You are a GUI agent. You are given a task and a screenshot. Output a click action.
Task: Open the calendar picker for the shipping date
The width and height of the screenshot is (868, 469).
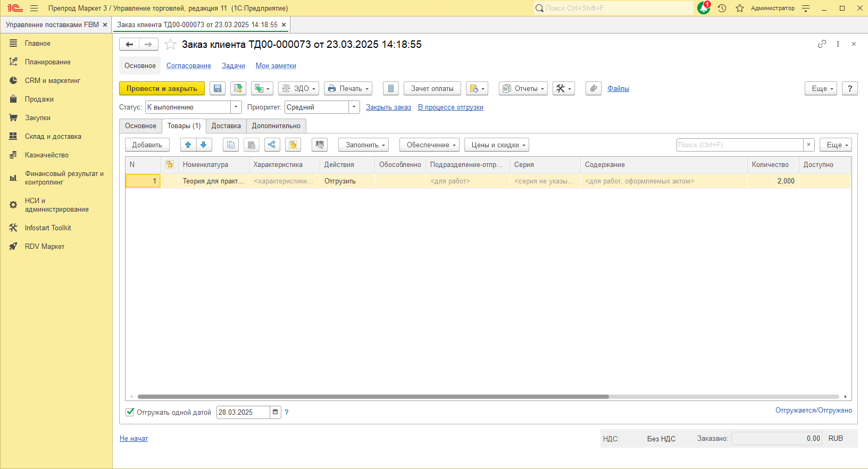[276, 412]
